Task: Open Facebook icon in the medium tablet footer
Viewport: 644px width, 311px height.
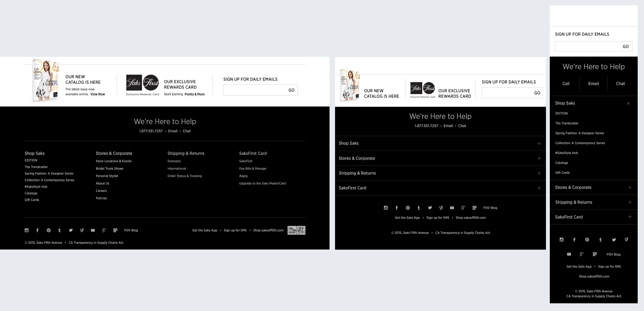Action: 397,208
